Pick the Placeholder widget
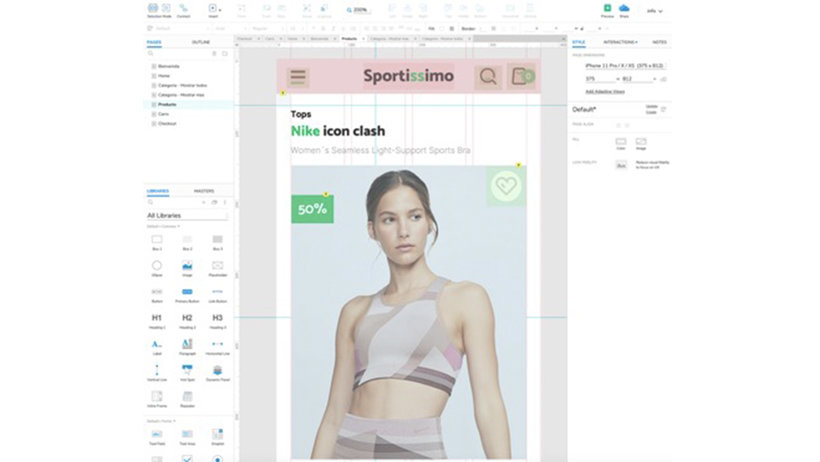The image size is (820, 462). [x=218, y=268]
